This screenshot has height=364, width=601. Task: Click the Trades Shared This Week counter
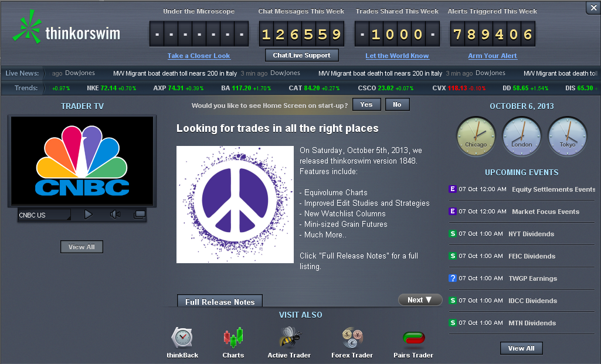[x=397, y=34]
